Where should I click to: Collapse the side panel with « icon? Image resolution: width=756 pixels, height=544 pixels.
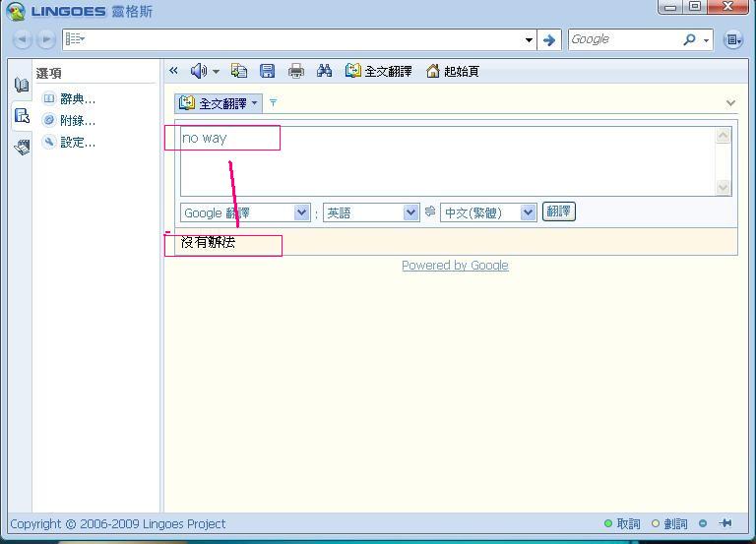click(173, 71)
